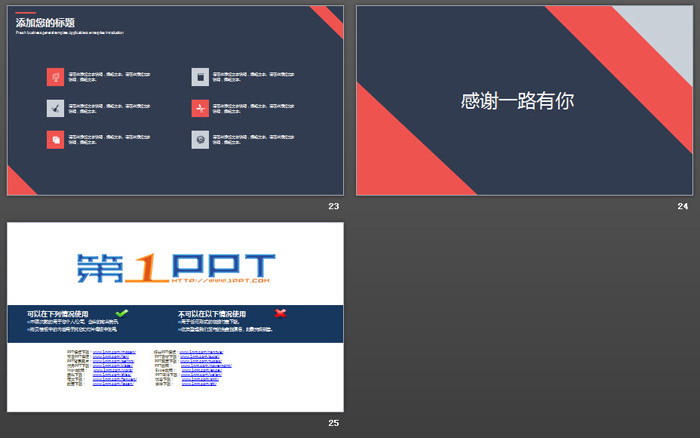Viewport: 700px width, 438px height.
Task: Select the 第1PPT logo on slide 25
Action: coord(175,267)
